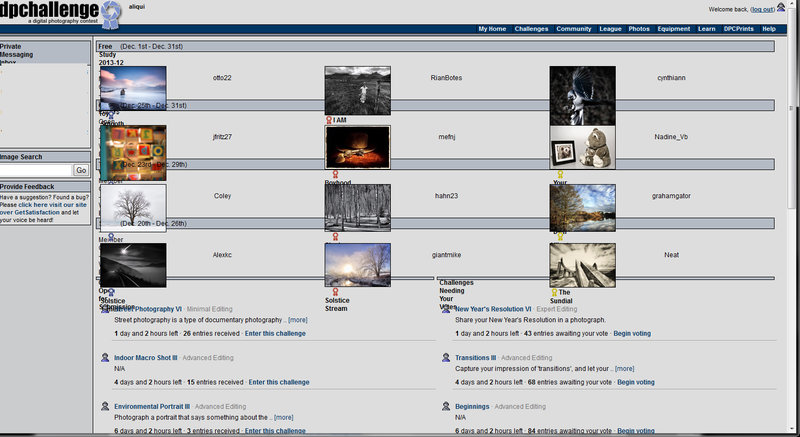This screenshot has height=437, width=800.
Task: Expand Transitions III description with more
Action: [624, 369]
